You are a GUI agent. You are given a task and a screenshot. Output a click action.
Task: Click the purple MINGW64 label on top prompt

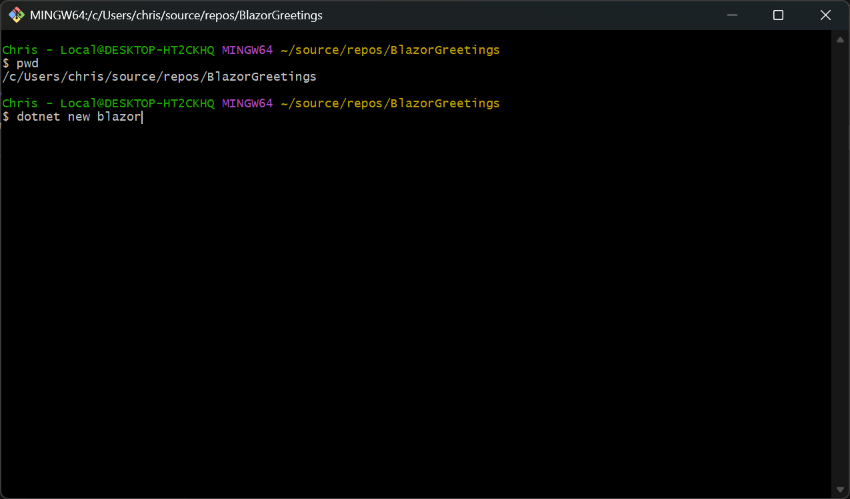click(x=246, y=49)
